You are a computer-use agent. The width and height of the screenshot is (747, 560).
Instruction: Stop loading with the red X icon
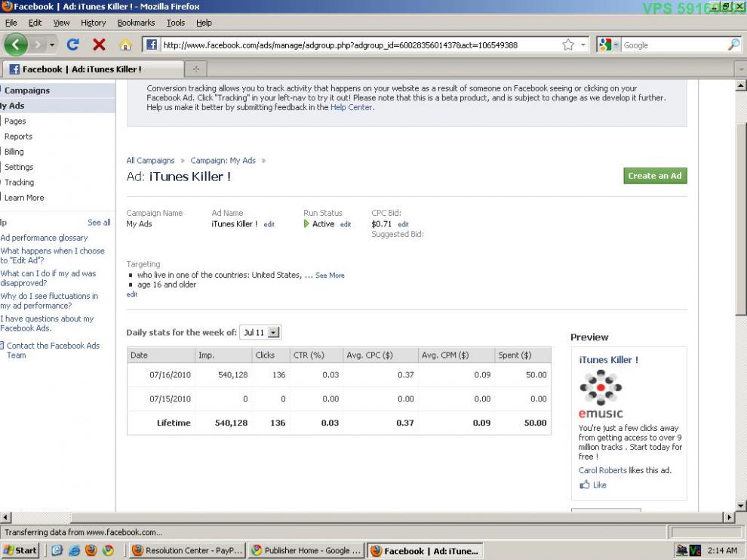99,45
